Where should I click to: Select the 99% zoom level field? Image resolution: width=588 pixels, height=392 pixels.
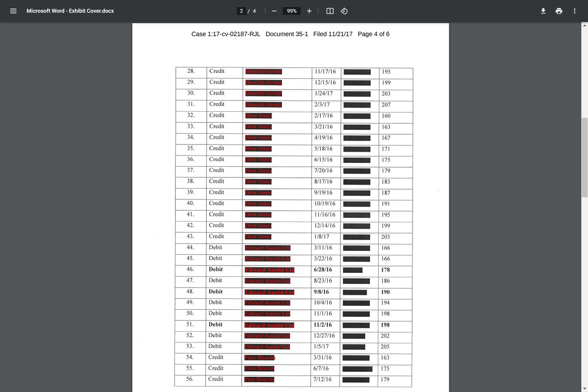pos(292,11)
